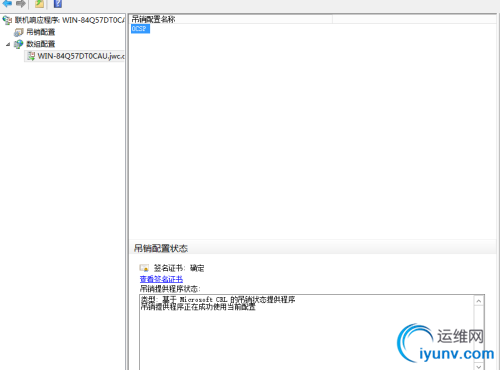The height and width of the screenshot is (370, 500).
Task: Click the 联机响应程序 root node icon
Action: tap(7, 20)
